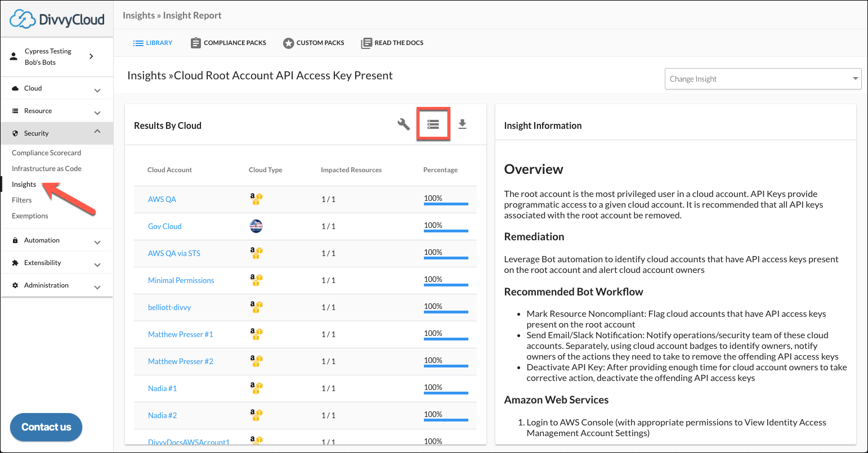
Task: Click the Read The Docs document icon
Action: [x=366, y=43]
